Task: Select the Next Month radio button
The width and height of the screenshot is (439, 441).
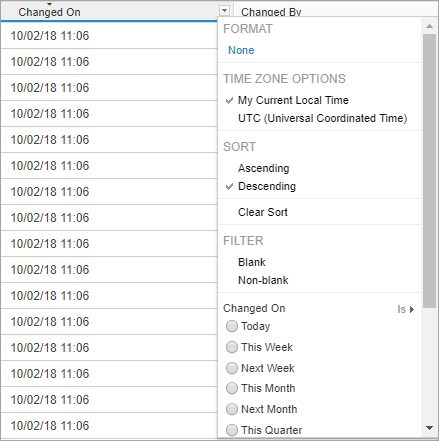Action: (232, 409)
